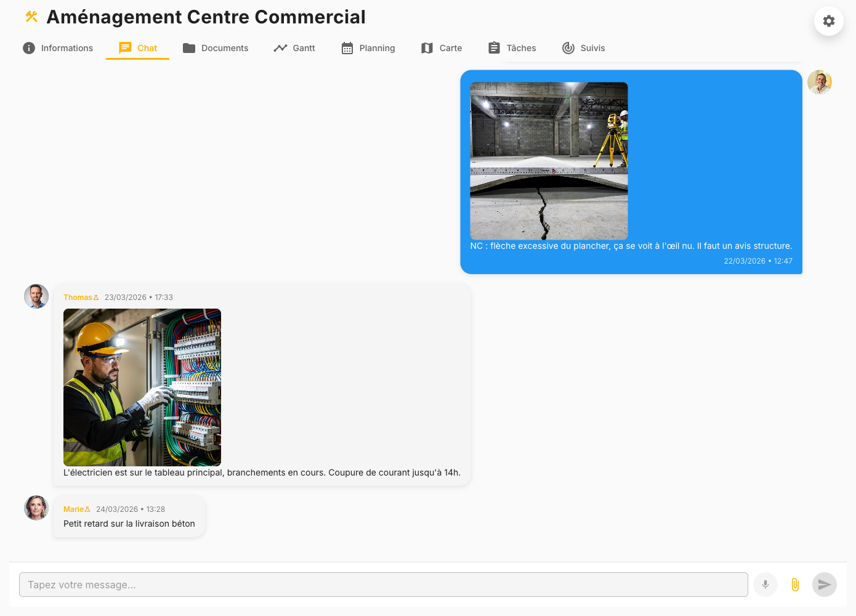Viewport: 856px width, 616px height.
Task: Open the Planning tab
Action: (368, 48)
